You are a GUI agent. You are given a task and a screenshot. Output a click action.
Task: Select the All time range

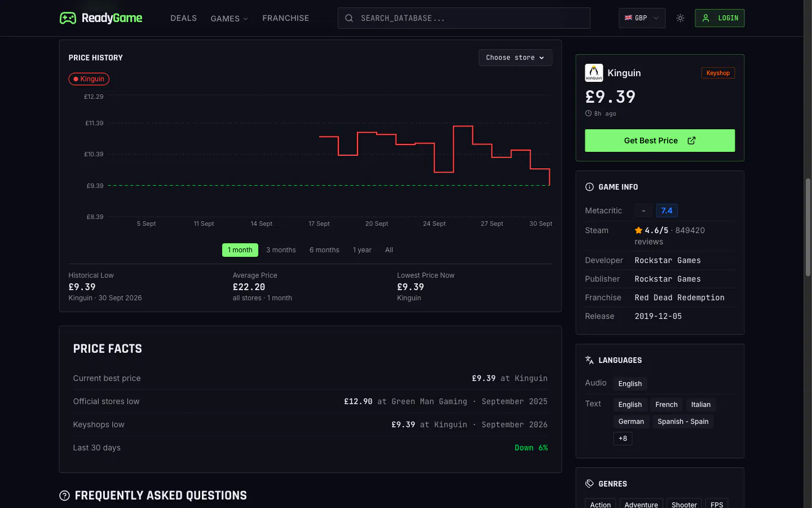coord(389,250)
